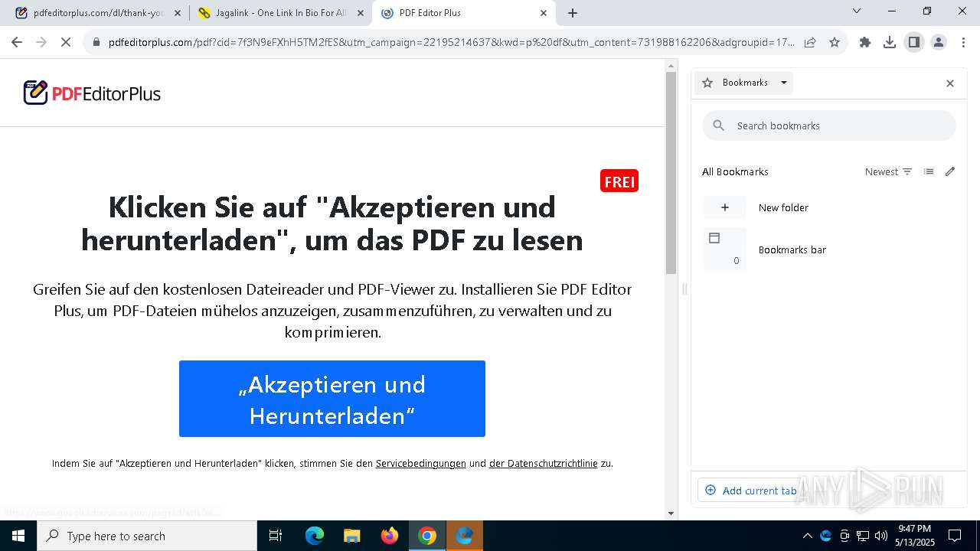Switch bookmarks to list view icon

(x=929, y=171)
